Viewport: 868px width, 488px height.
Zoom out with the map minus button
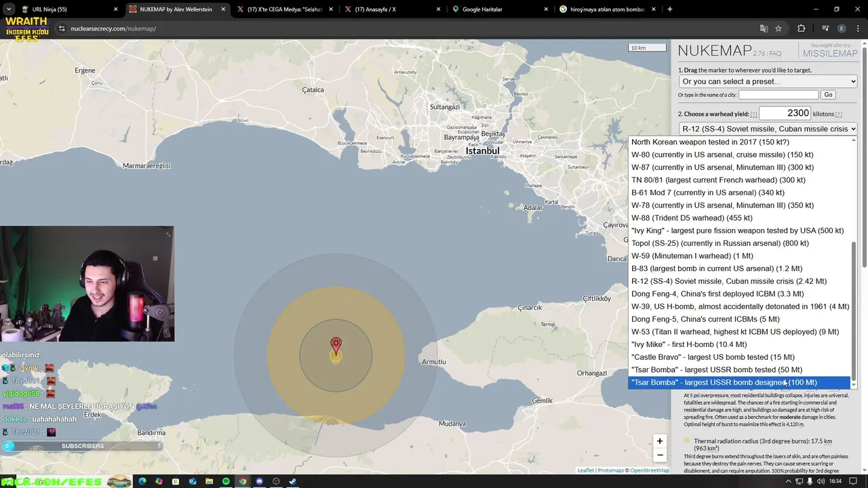(659, 455)
